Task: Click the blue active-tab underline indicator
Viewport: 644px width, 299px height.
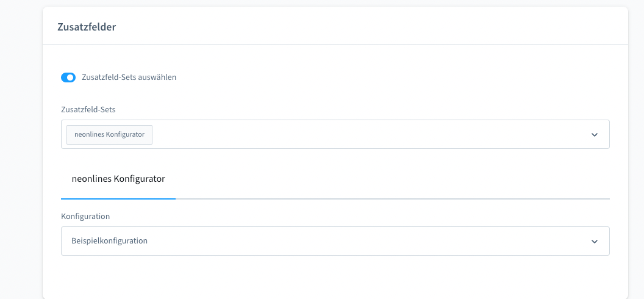Action: click(118, 198)
